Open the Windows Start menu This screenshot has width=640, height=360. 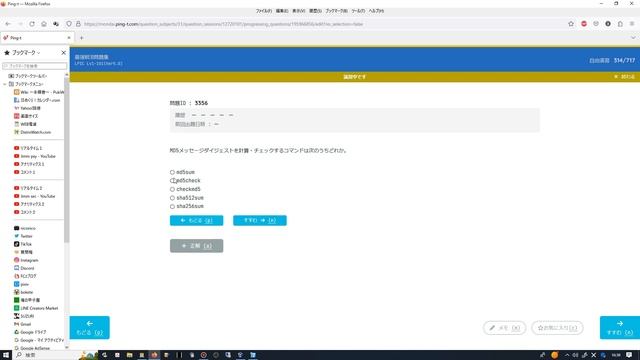click(6, 355)
